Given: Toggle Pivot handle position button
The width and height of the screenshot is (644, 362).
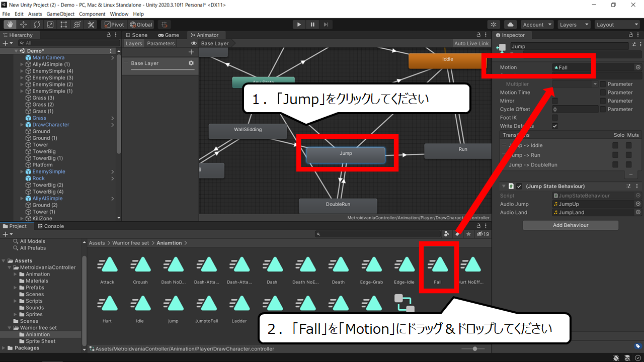Looking at the screenshot, I should click(x=114, y=25).
